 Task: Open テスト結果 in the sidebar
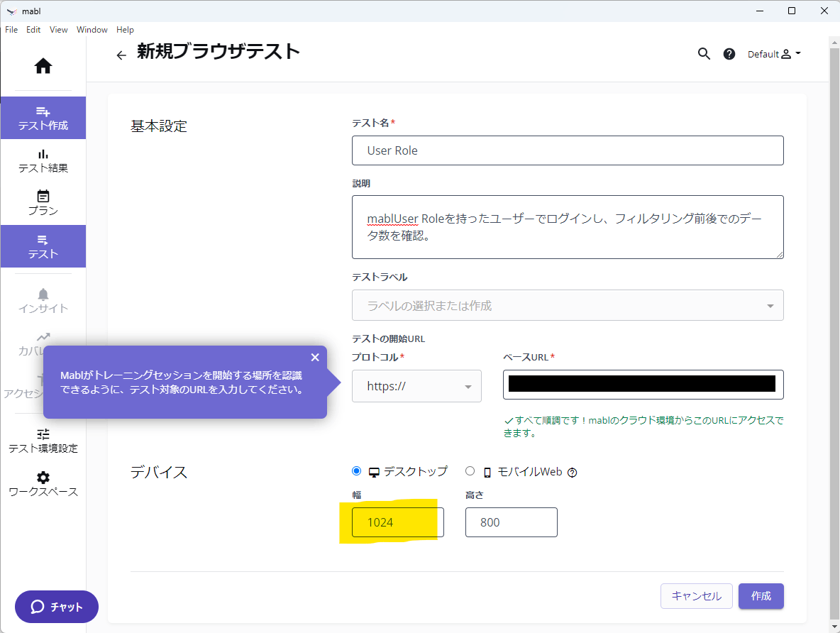point(43,161)
